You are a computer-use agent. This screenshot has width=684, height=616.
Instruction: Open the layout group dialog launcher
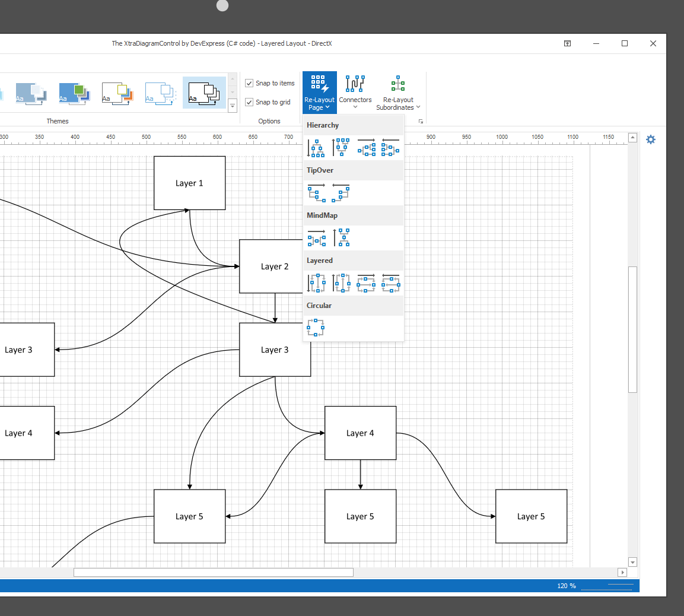421,121
